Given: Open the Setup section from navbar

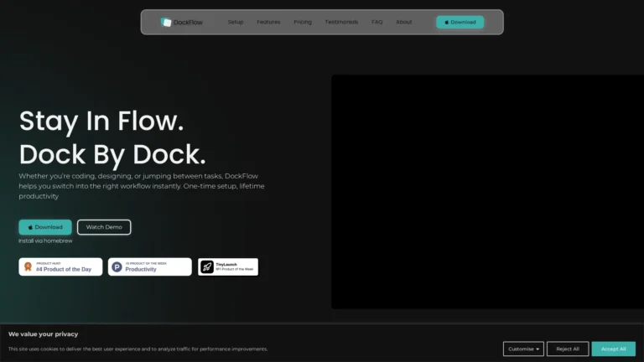Looking at the screenshot, I should 236,22.
